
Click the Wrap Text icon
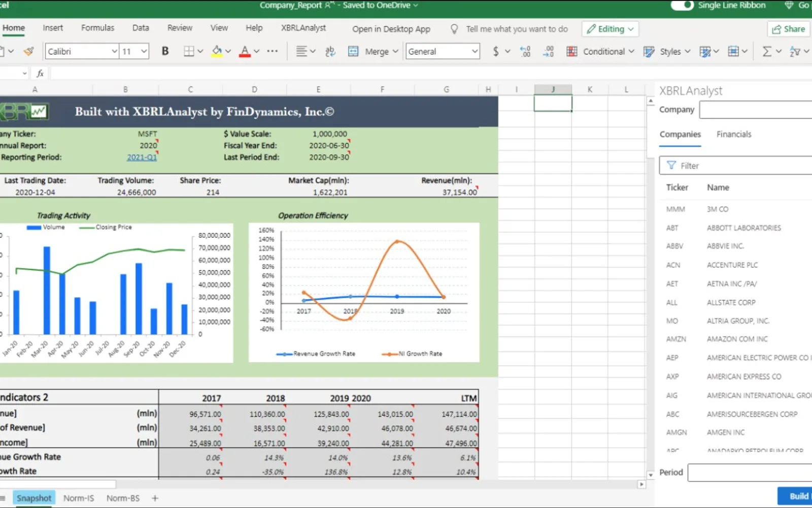(x=330, y=51)
